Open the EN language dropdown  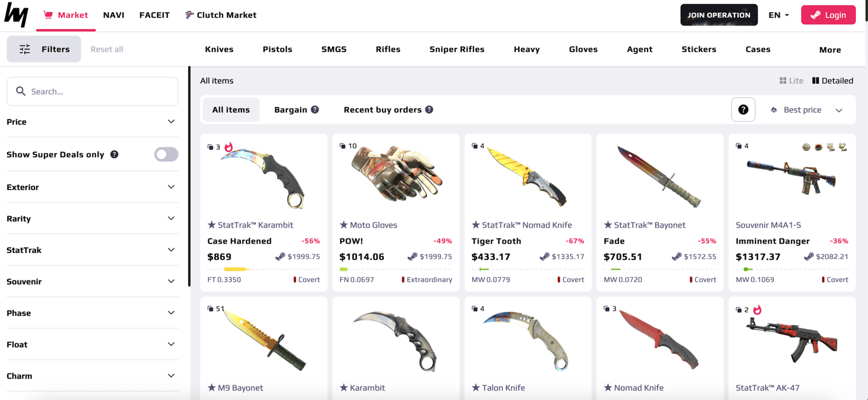(779, 15)
